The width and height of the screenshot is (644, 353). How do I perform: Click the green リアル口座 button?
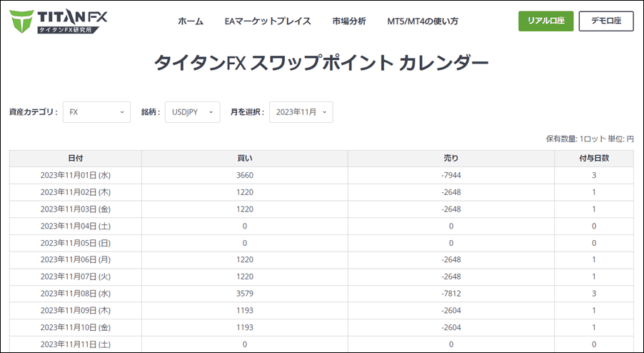pyautogui.click(x=545, y=21)
